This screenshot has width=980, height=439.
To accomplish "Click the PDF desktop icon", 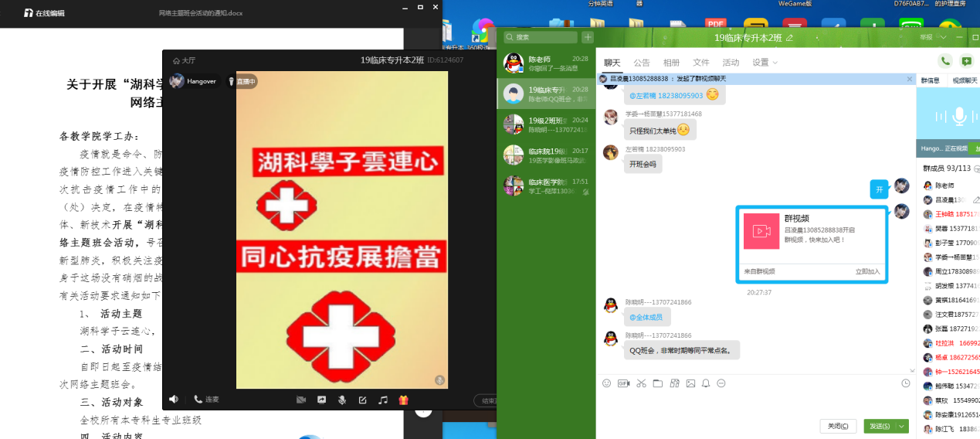I will [x=715, y=25].
